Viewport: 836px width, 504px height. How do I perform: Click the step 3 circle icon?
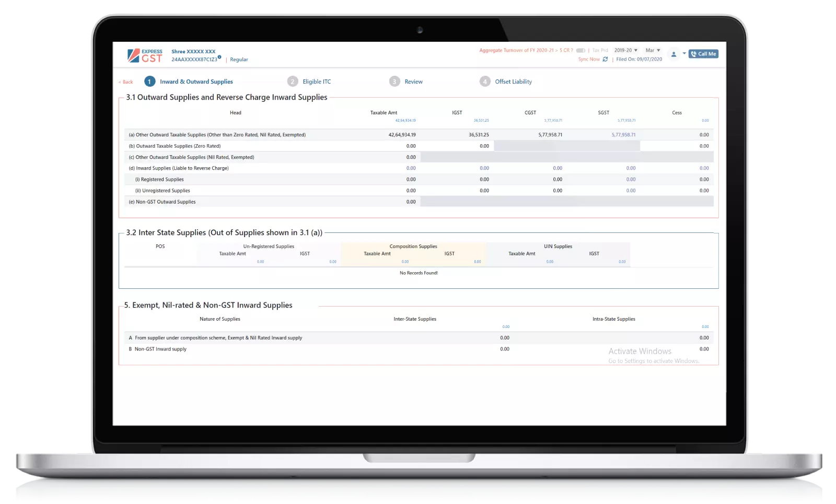[394, 81]
